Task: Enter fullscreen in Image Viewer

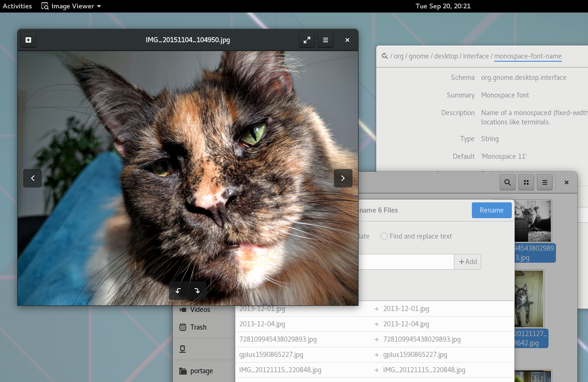Action: point(307,40)
